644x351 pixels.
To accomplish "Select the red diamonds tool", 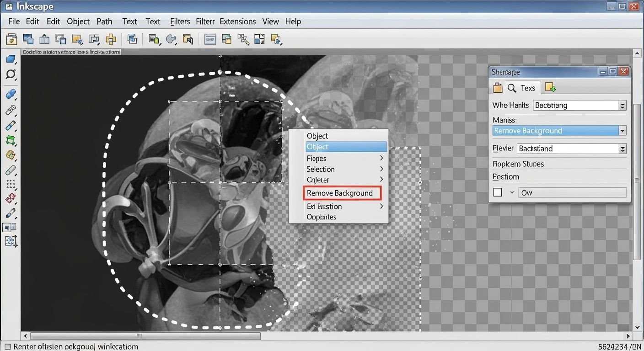I will point(11,199).
